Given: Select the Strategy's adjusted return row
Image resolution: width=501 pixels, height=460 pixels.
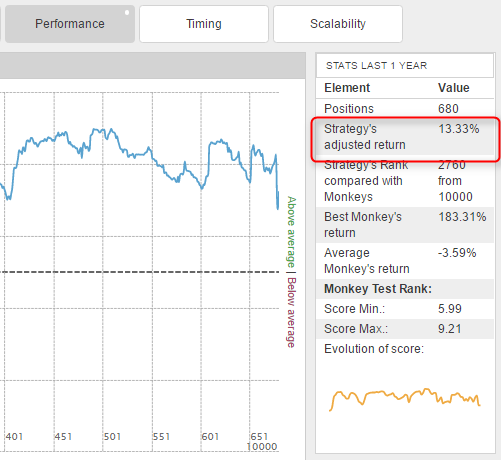Looking at the screenshot, I should (405, 137).
